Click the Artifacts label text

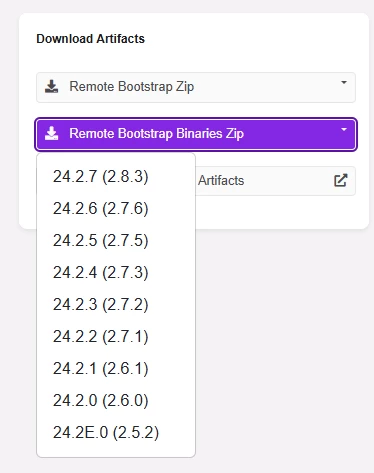click(x=221, y=180)
